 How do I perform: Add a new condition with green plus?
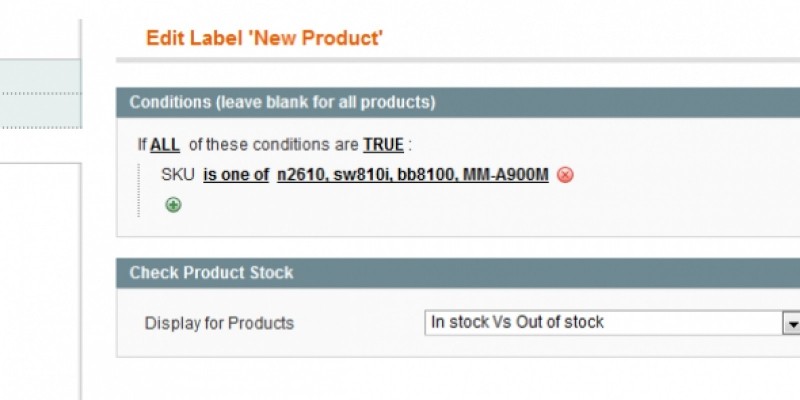(173, 205)
